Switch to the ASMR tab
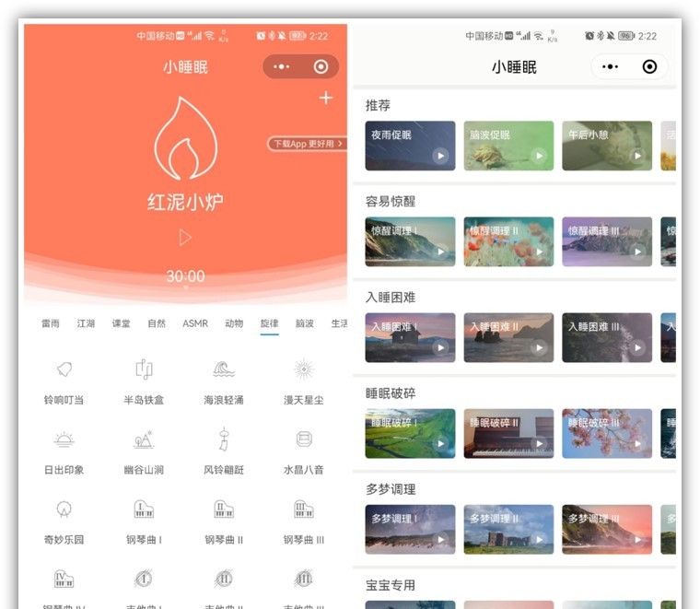Screen dimensions: 700x609 pyautogui.click(x=195, y=323)
